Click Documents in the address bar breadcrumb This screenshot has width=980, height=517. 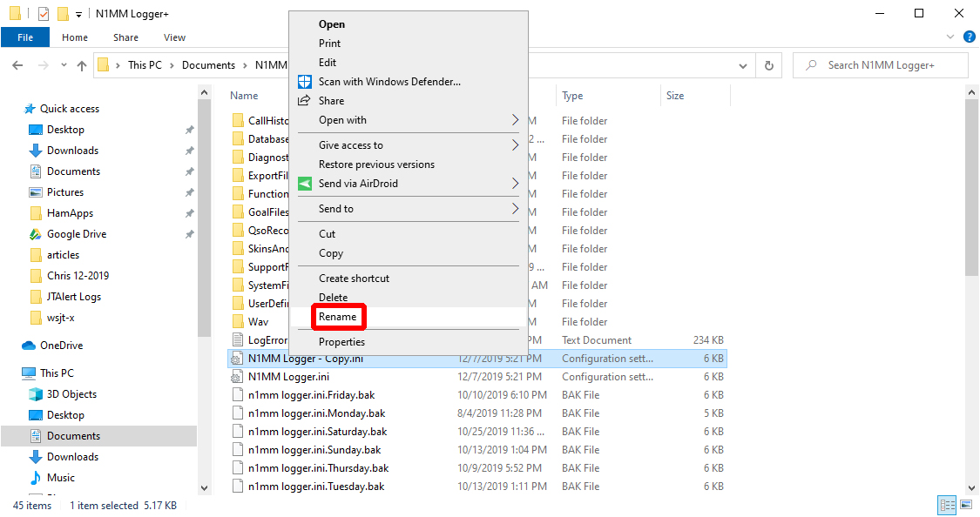(209, 65)
